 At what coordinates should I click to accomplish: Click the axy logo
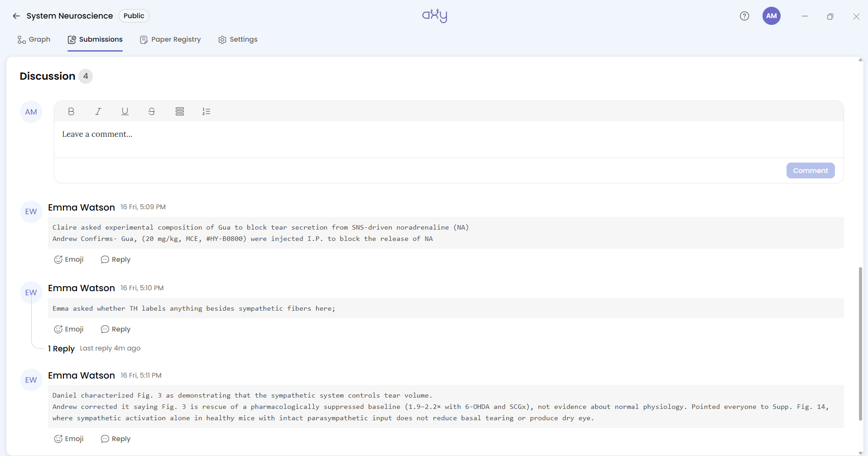tap(435, 16)
